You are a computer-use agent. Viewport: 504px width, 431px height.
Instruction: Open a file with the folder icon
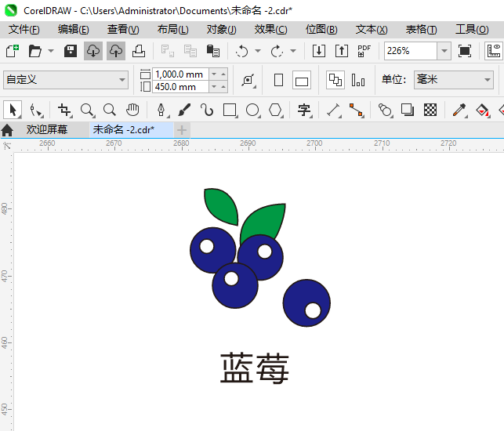click(x=35, y=51)
